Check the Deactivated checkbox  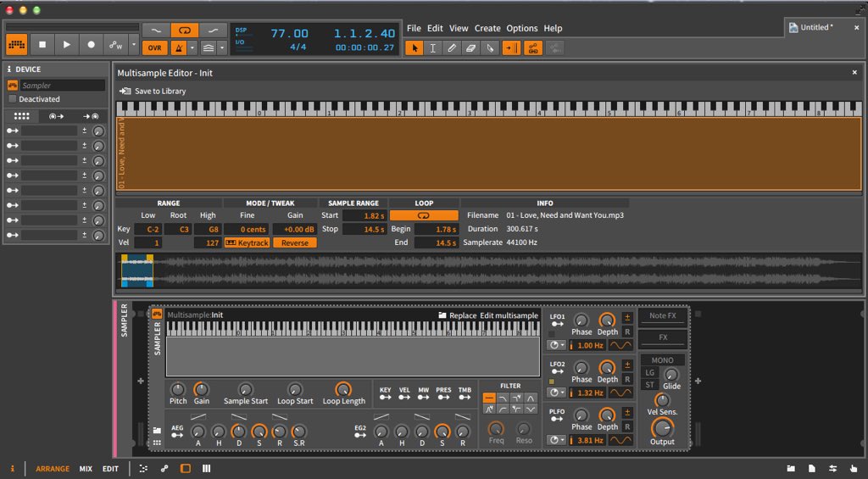12,99
